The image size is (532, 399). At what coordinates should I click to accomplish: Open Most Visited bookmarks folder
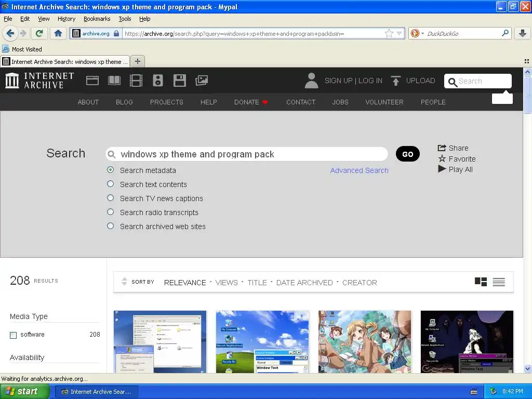click(x=22, y=49)
